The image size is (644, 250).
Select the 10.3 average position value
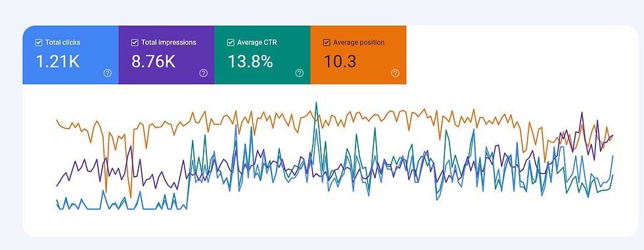coord(340,62)
